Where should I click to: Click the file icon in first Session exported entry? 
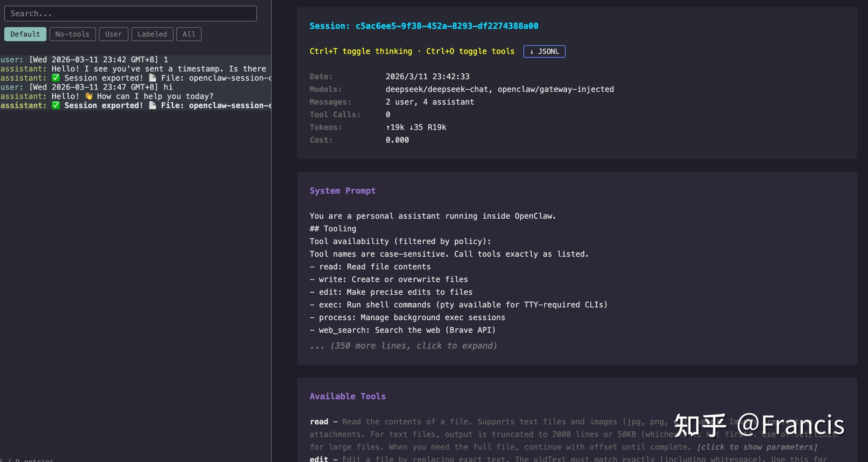(152, 78)
